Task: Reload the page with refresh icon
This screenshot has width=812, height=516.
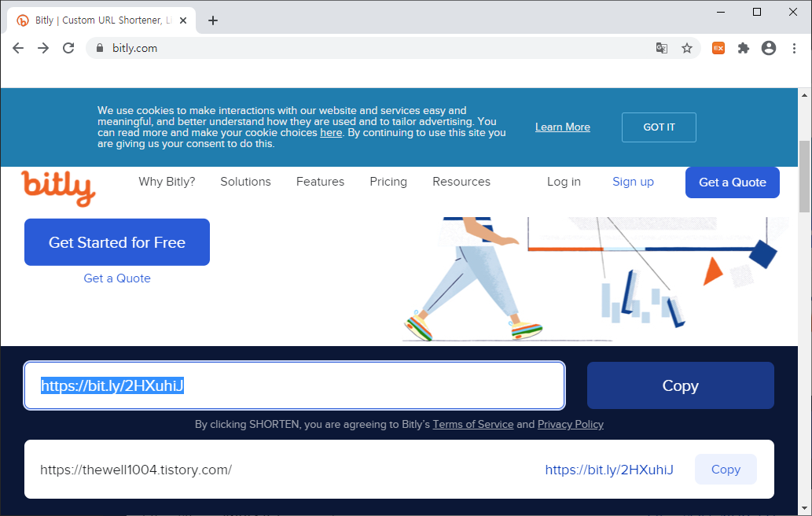Action: [68, 48]
